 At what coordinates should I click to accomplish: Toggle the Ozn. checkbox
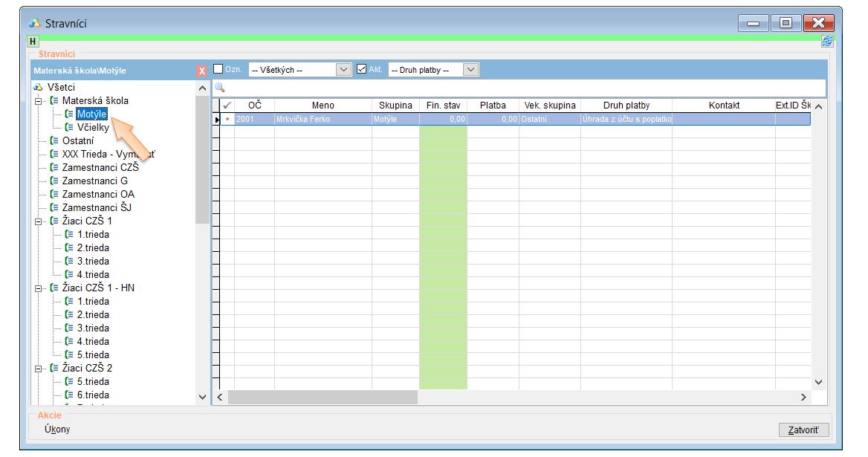click(x=218, y=69)
